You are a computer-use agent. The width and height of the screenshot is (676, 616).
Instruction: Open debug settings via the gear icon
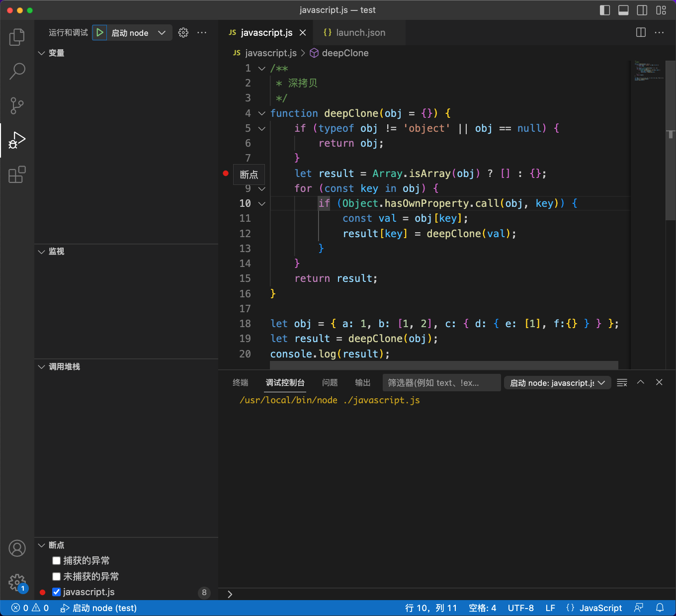[x=183, y=32]
